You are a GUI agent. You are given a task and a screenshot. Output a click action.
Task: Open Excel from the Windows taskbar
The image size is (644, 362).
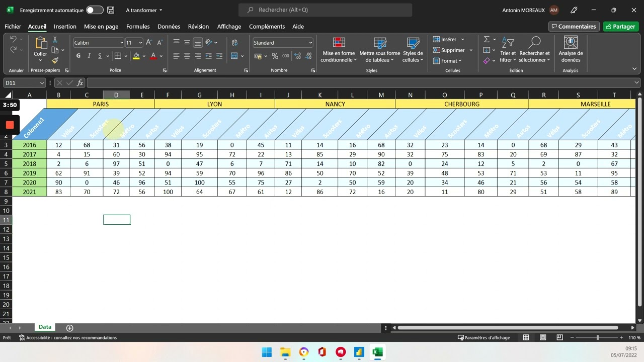377,352
